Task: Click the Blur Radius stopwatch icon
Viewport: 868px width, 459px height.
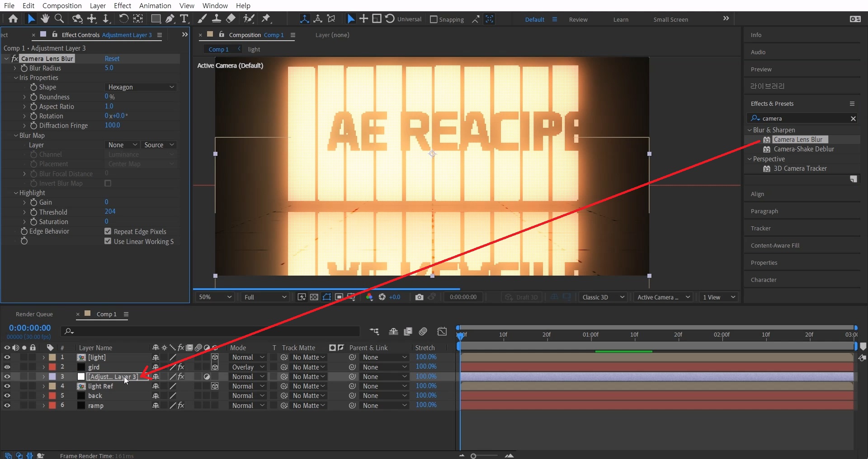Action: [x=24, y=68]
